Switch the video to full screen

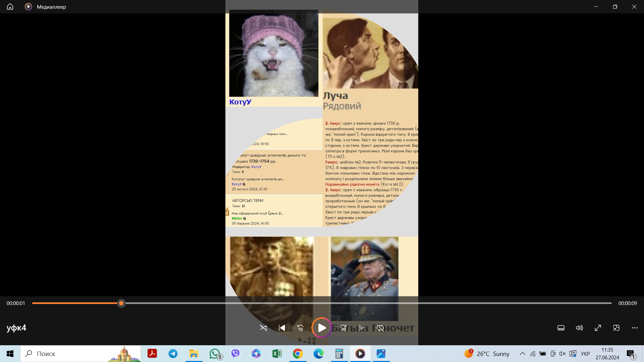point(598,328)
